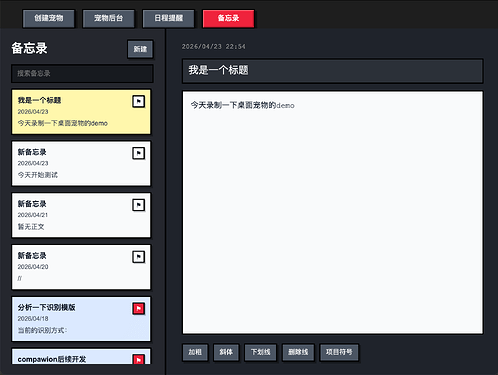Insert 项目符号 bullet list
Screen dimensions: 498x375
click(339, 352)
